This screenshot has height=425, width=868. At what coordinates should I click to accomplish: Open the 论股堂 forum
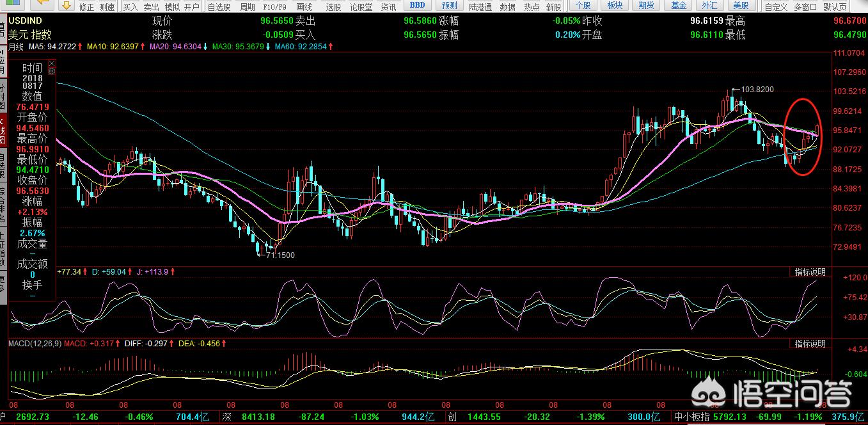pos(361,6)
